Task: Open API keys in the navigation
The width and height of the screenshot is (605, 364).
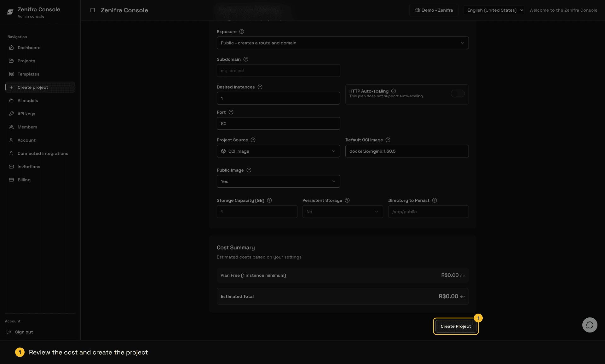Action: tap(40, 114)
